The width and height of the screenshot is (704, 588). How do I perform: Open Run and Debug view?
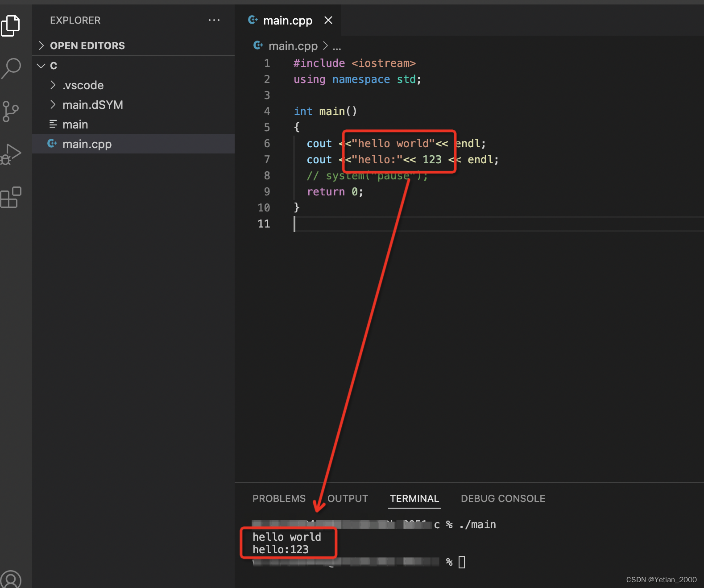point(11,154)
